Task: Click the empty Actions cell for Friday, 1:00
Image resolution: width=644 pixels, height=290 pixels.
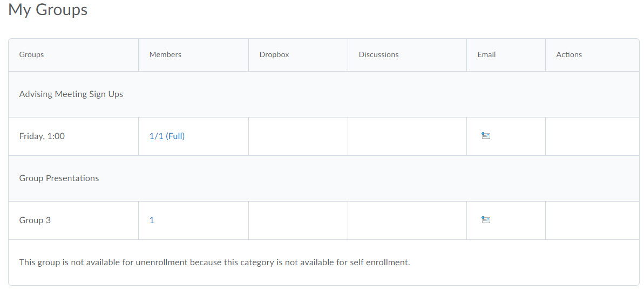Action: click(x=592, y=136)
